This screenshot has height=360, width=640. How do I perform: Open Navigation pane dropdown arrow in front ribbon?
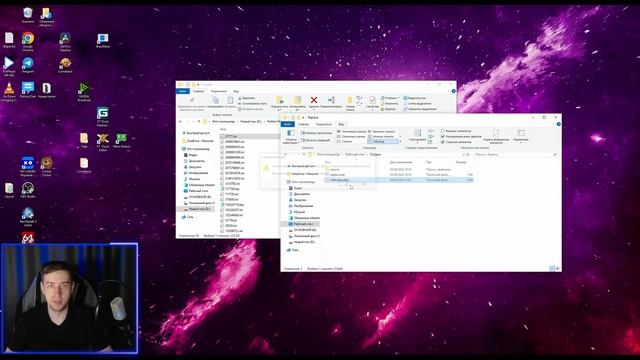tap(298, 143)
